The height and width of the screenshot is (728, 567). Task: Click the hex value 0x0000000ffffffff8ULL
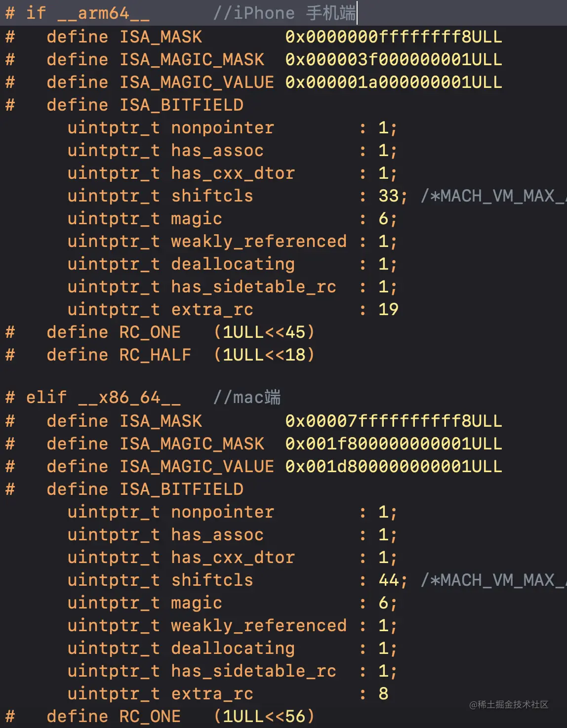click(x=393, y=37)
